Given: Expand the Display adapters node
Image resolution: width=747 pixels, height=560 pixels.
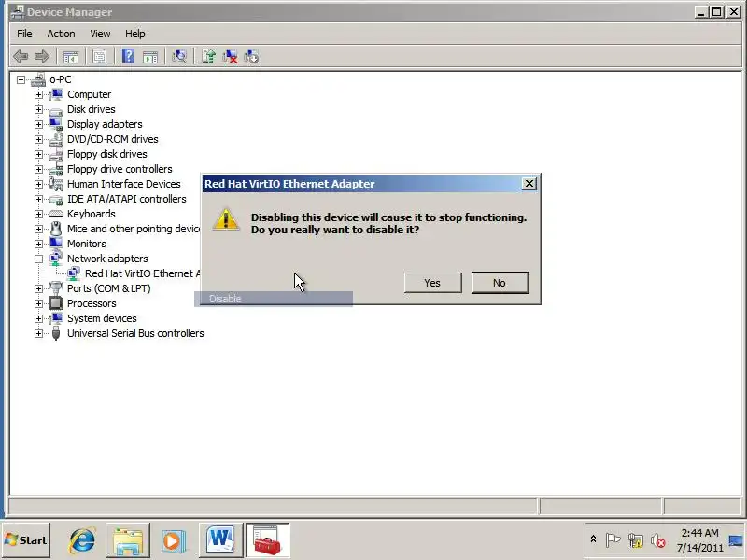Looking at the screenshot, I should pos(38,124).
